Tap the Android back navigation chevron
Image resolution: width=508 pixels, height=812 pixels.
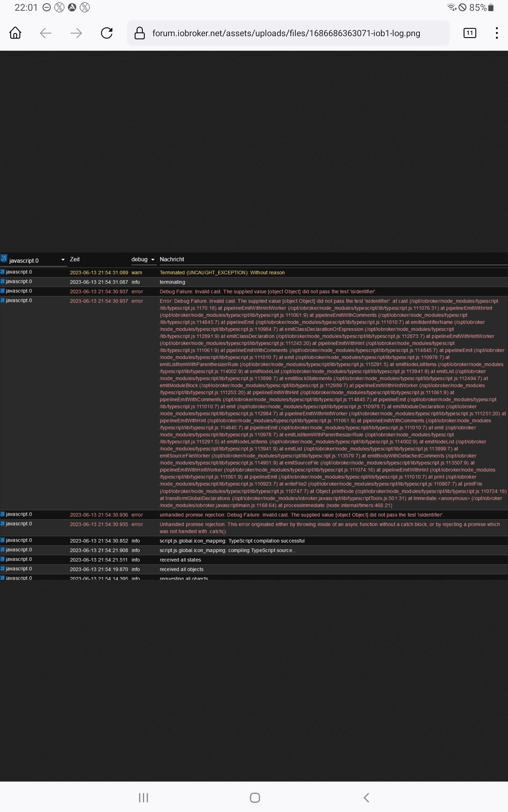[366, 798]
